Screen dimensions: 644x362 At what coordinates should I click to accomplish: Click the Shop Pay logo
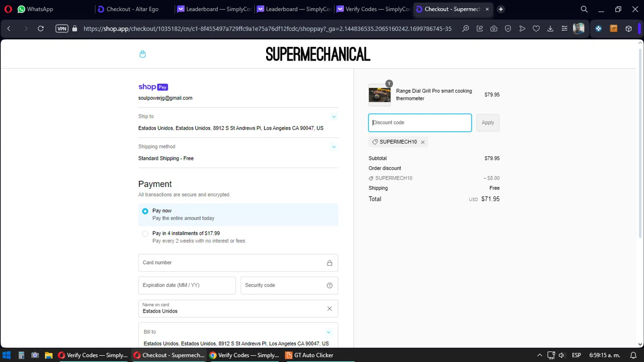[153, 87]
